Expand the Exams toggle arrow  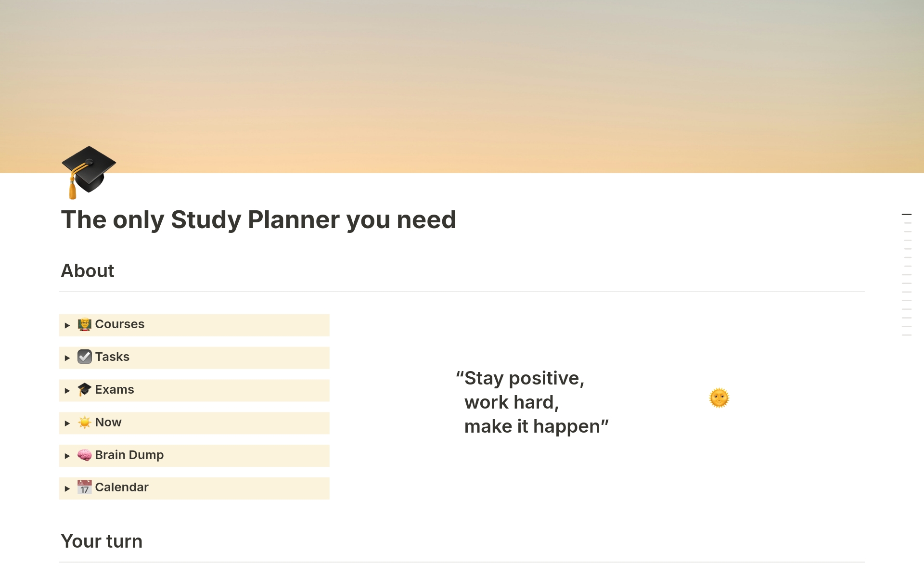pyautogui.click(x=67, y=391)
